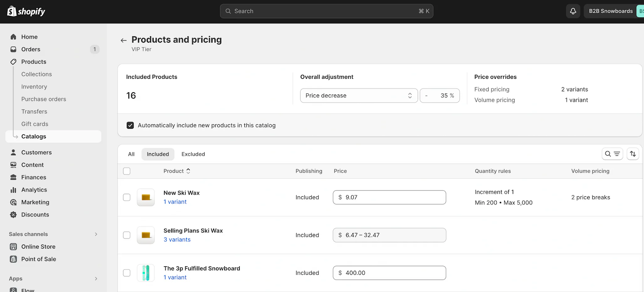Click the Point of Sale icon
Image resolution: width=644 pixels, height=292 pixels.
tap(13, 259)
